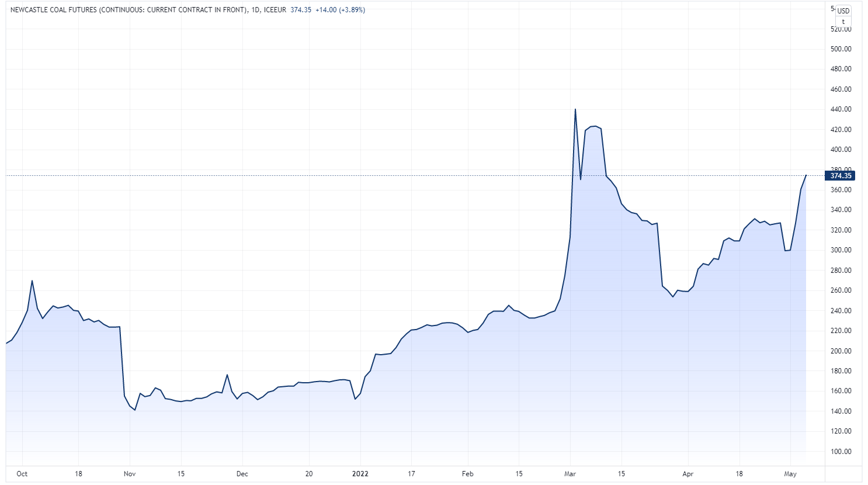The width and height of the screenshot is (868, 485).
Task: Click the Dec label on time axis
Action: click(x=242, y=474)
